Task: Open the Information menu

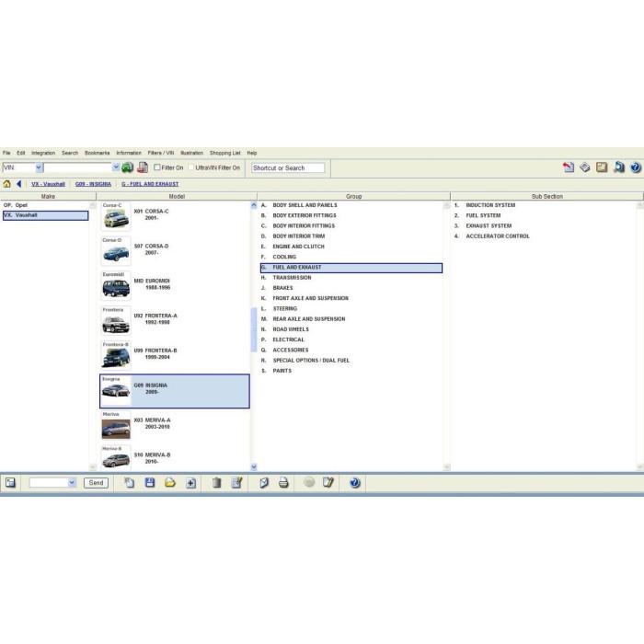Action: [x=129, y=153]
